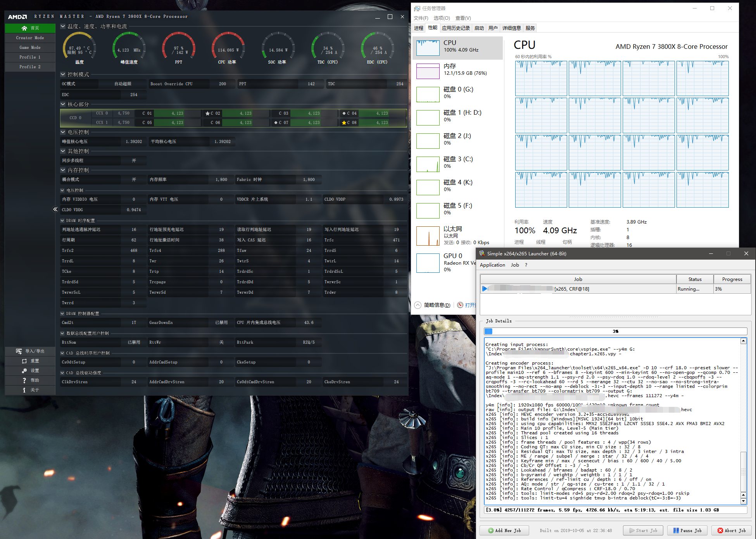
Task: Open the Ryzen Master Home page
Action: click(x=30, y=28)
